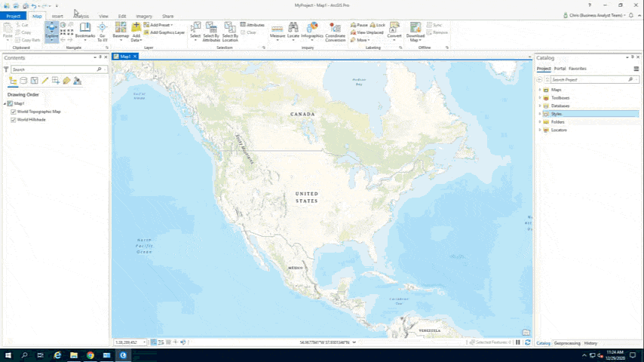Click Download Map
Image resolution: width=644 pixels, height=362 pixels.
point(416,32)
